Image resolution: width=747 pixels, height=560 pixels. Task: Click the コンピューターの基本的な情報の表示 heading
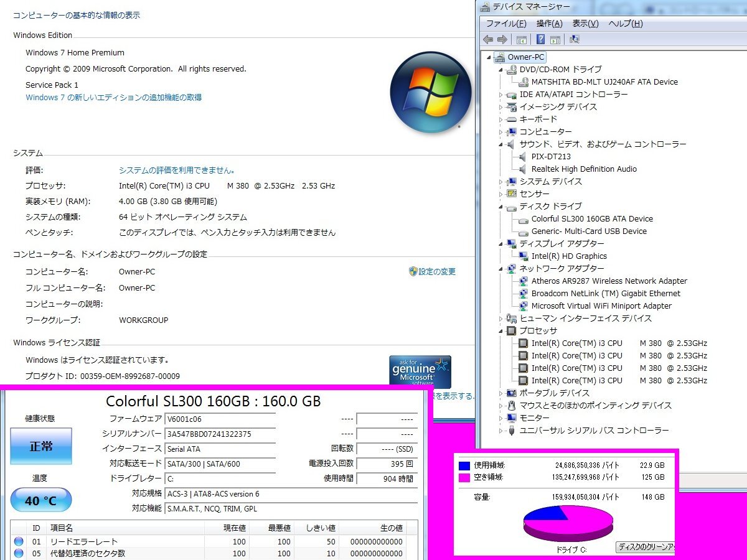coord(77,15)
